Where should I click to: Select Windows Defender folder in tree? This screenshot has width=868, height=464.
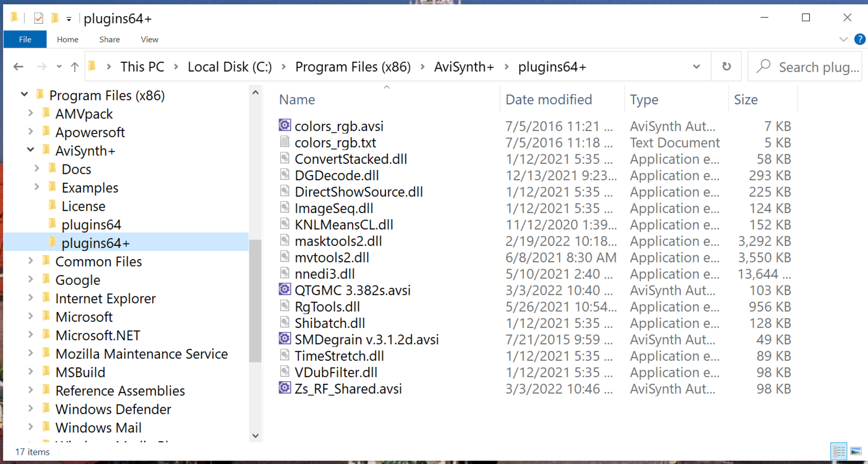[x=113, y=409]
